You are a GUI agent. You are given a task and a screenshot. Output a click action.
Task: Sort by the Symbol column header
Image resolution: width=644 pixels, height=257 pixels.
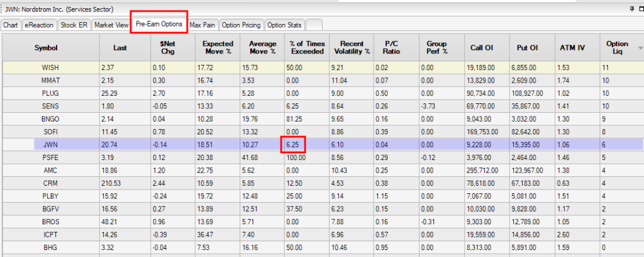51,48
